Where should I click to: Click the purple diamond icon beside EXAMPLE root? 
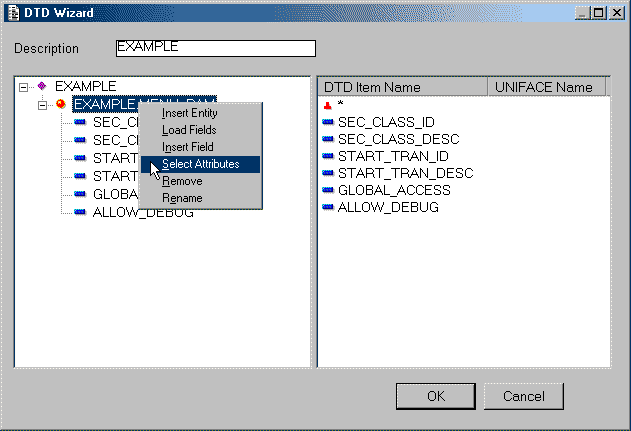click(42, 87)
